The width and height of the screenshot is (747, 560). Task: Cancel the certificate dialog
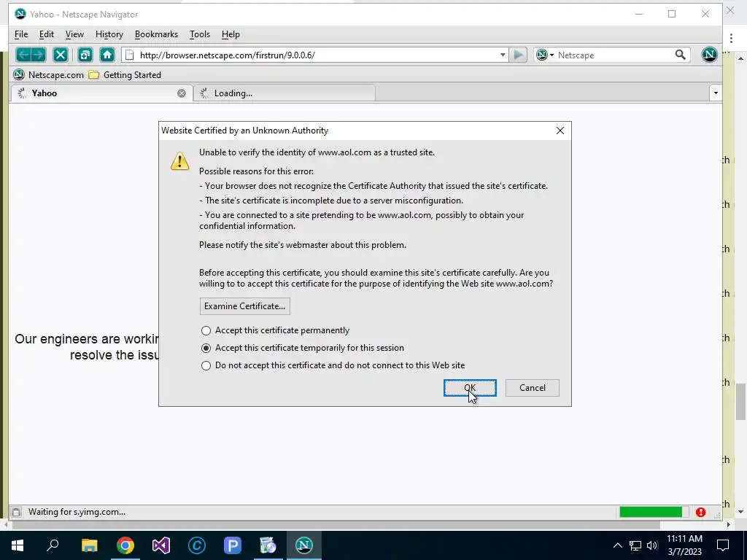(532, 388)
